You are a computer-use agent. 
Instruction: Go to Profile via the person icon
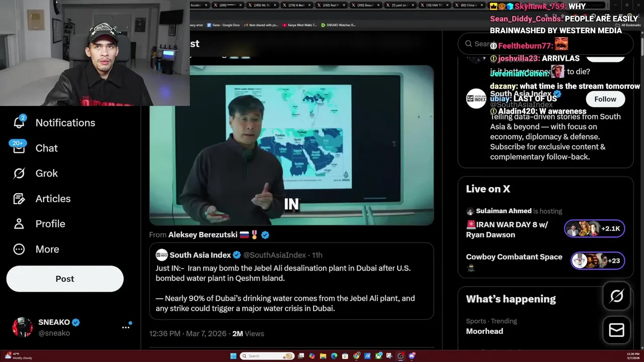19,224
